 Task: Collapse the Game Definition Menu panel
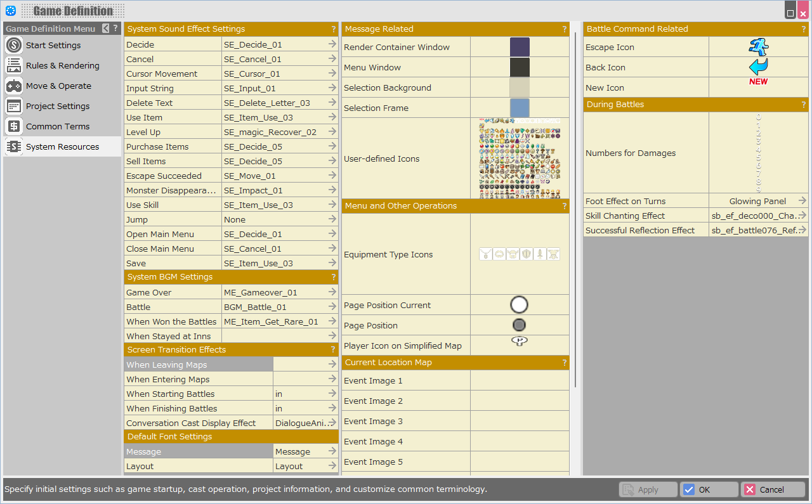(106, 29)
